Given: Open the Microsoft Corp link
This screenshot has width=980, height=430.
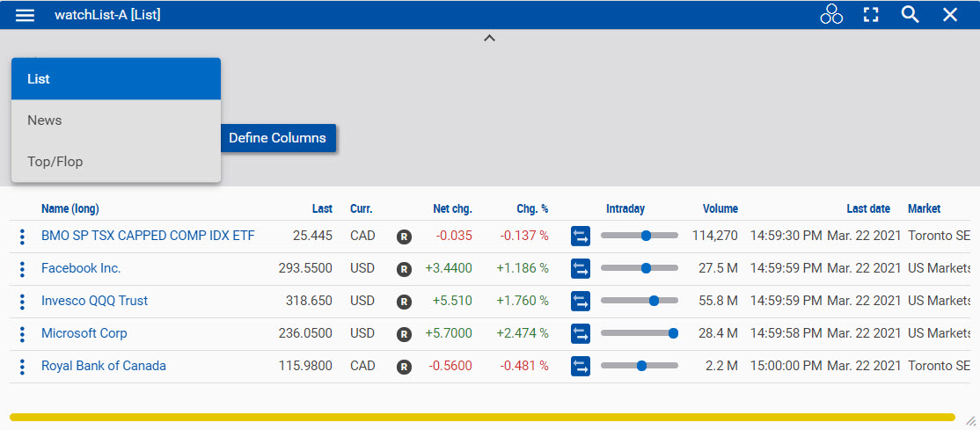Looking at the screenshot, I should click(x=84, y=333).
